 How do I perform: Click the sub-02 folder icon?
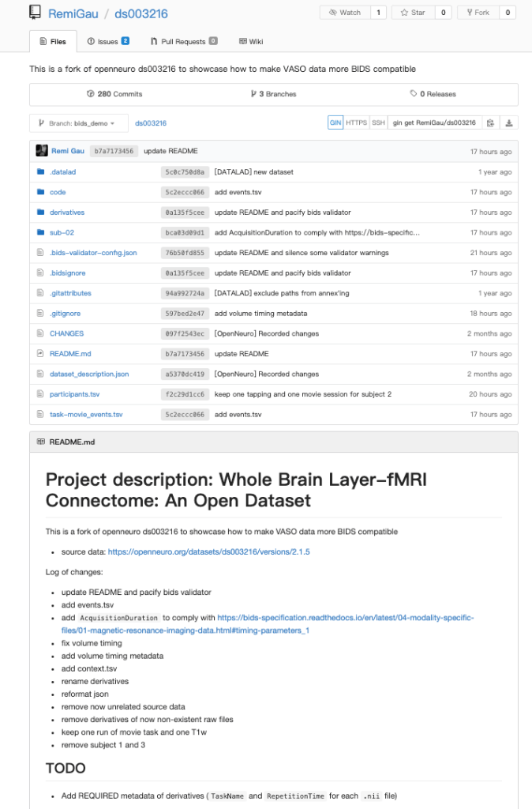coord(40,232)
